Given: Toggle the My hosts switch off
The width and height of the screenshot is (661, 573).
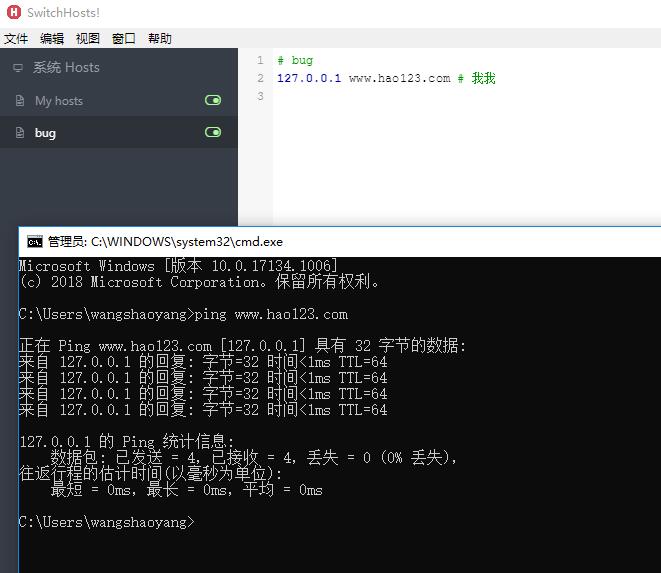Looking at the screenshot, I should point(213,100).
